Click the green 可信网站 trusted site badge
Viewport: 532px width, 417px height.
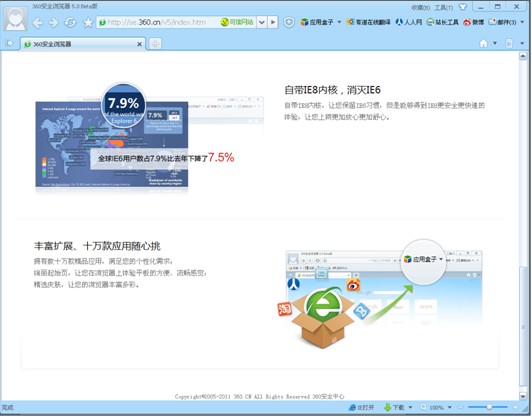(x=237, y=22)
